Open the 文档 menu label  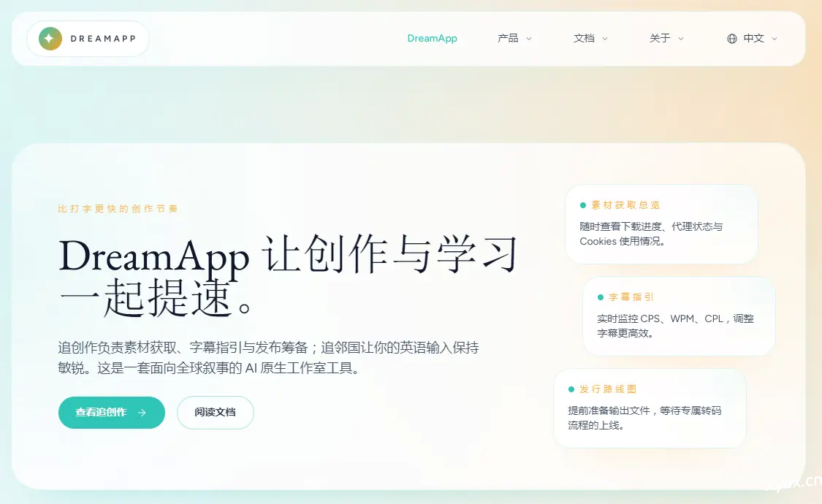tap(584, 39)
